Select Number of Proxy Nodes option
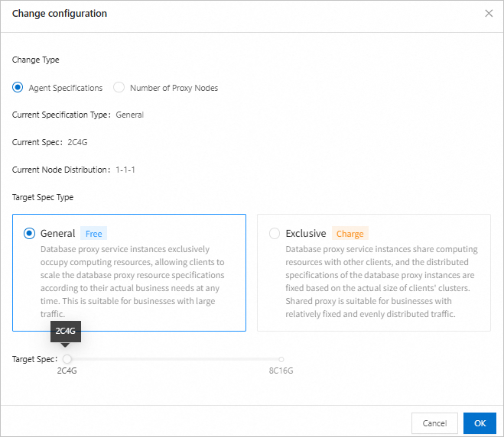 coord(119,88)
